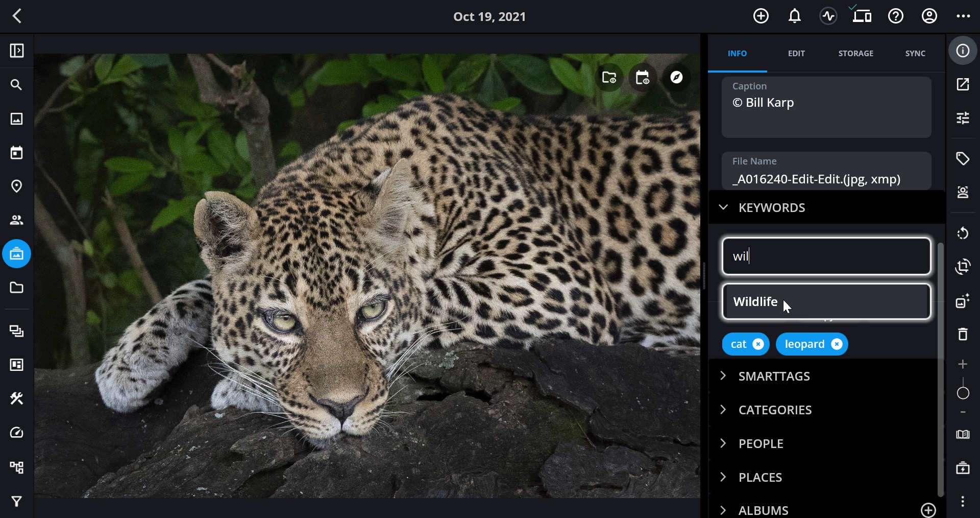Screen dimensions: 980x518
Task: Open the account profile icon
Action: [x=929, y=16]
